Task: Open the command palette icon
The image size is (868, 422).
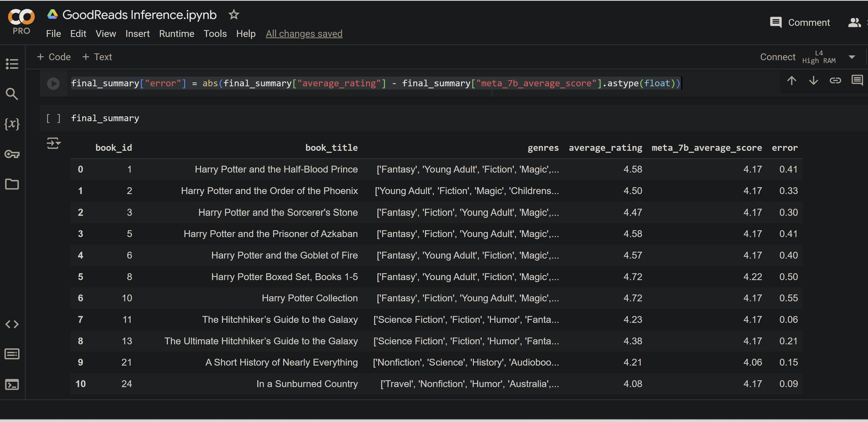Action: (12, 354)
